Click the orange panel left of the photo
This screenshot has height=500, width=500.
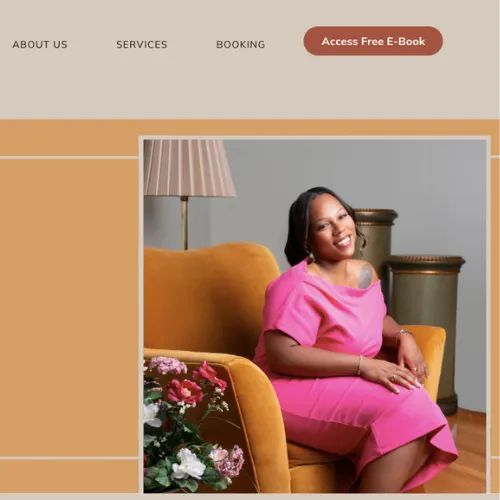pos(69,307)
